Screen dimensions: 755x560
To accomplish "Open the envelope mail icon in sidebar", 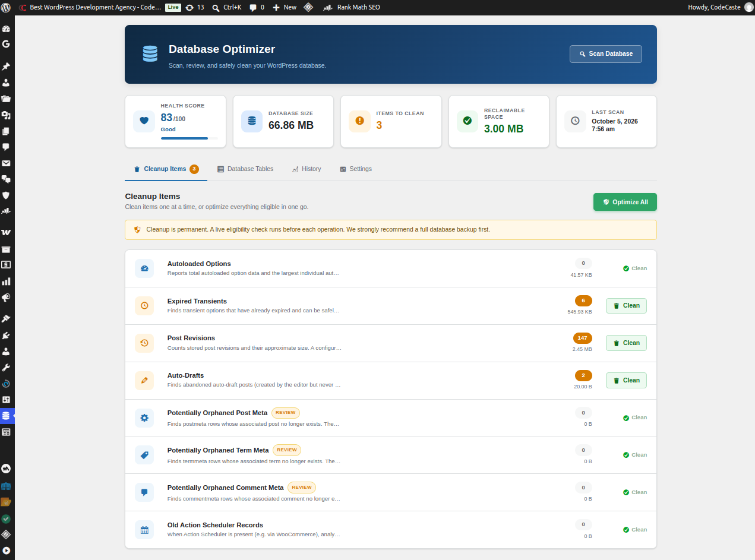I will pos(6,163).
